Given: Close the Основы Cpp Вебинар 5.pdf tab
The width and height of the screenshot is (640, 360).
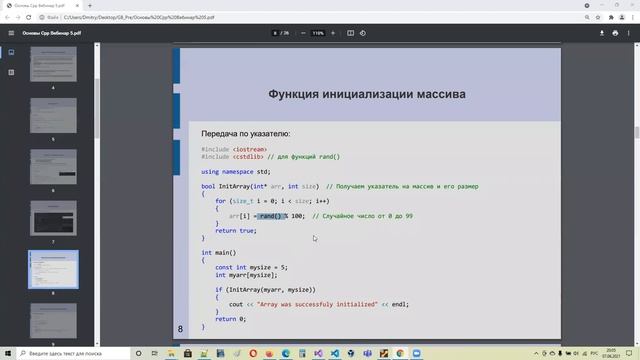Looking at the screenshot, I should tap(78, 6).
